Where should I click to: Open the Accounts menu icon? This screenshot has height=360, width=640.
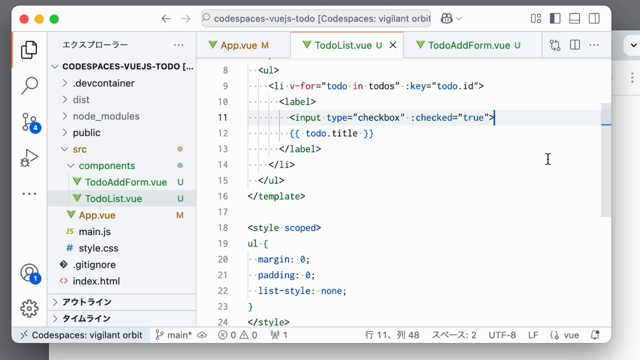click(29, 273)
